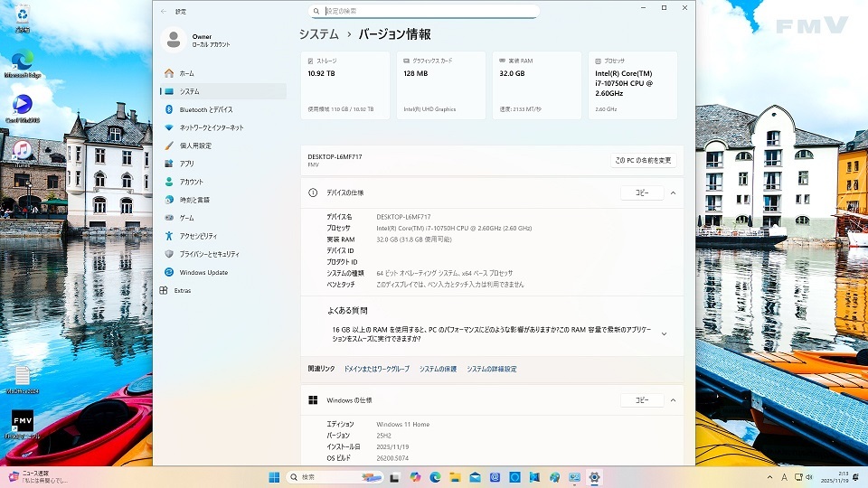
Task: Select the アクセシビリティ sidebar entry
Action: (197, 236)
